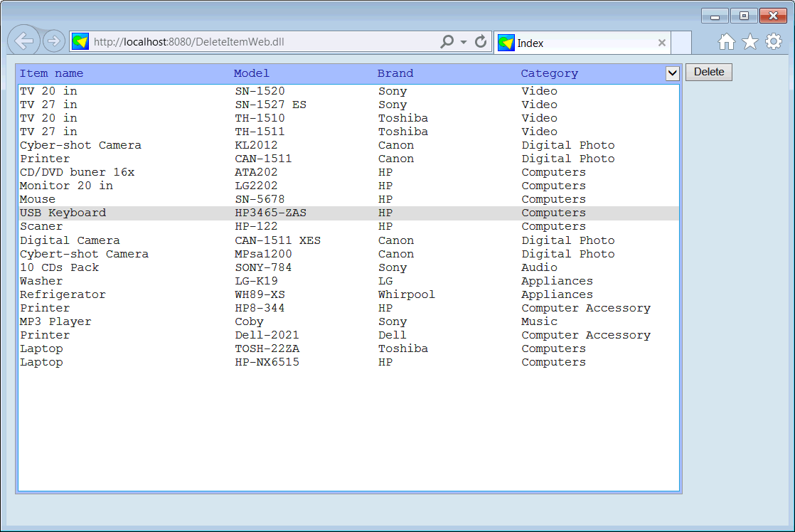Open the address bar autocomplete dropdown arrow

click(x=464, y=42)
